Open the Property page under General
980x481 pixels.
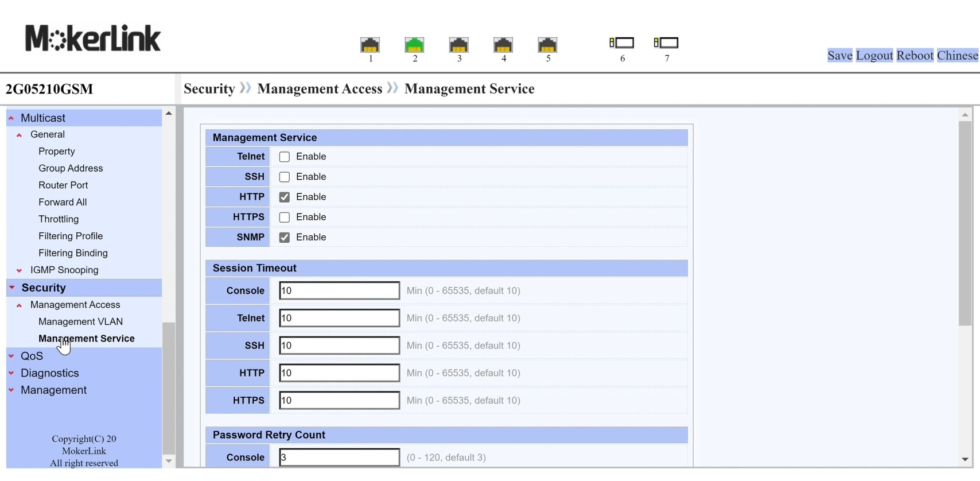[57, 152]
